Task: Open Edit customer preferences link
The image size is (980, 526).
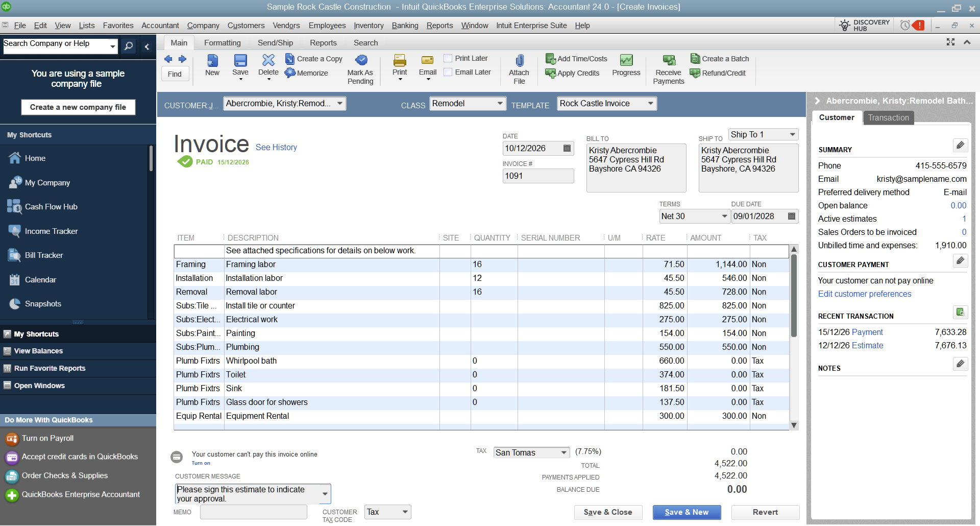Action: pos(864,294)
